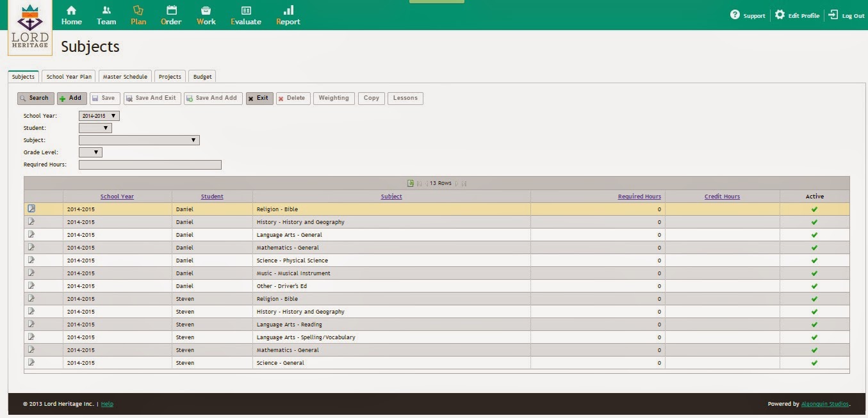Click the Search button

[36, 98]
